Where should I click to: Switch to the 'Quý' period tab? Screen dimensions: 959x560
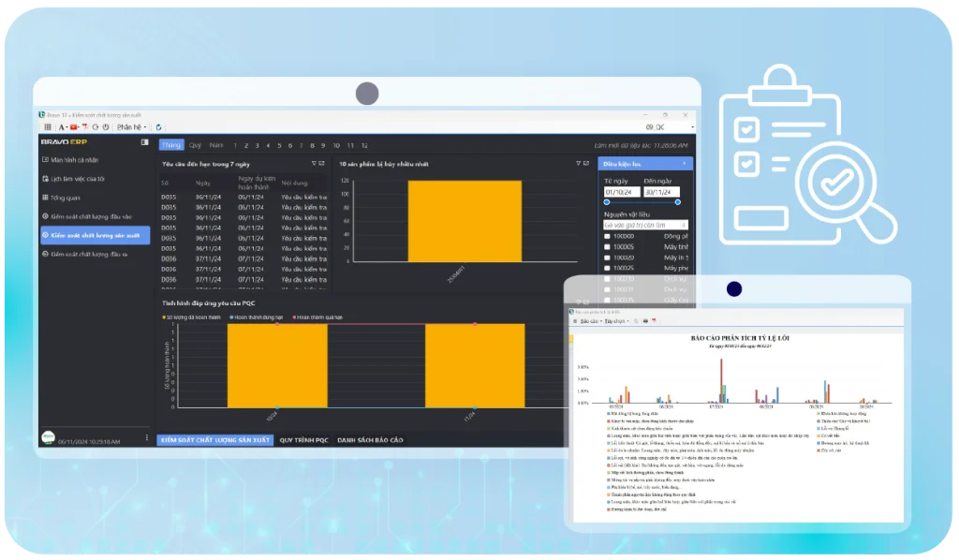click(195, 145)
